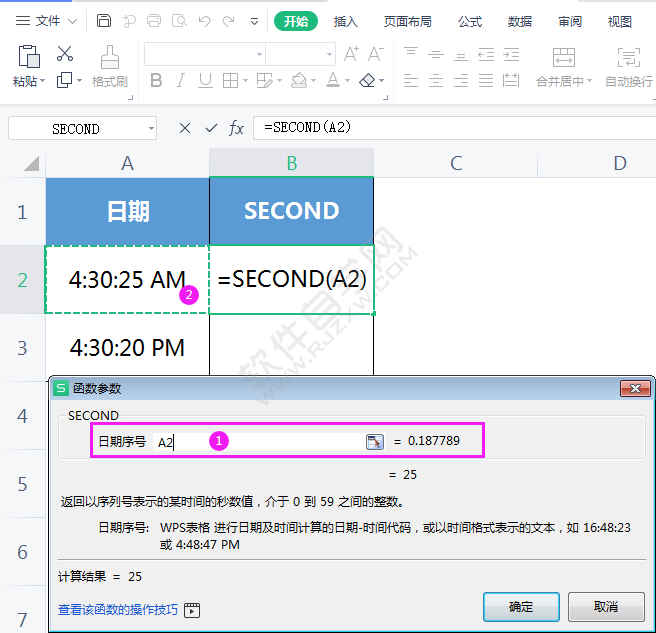The width and height of the screenshot is (656, 633).
Task: Click the eraser clear format icon
Action: pyautogui.click(x=367, y=80)
